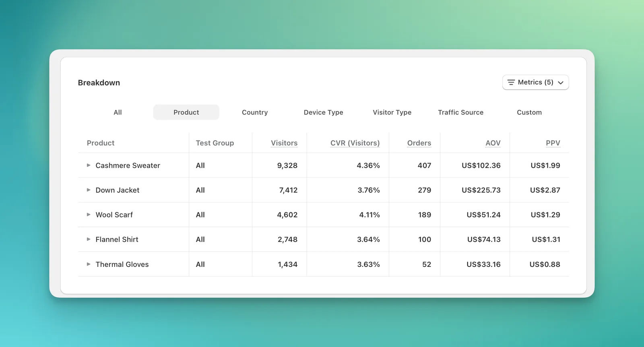Click the US$33.16 AOV value
Viewport: 644px width, 347px height.
tap(483, 264)
